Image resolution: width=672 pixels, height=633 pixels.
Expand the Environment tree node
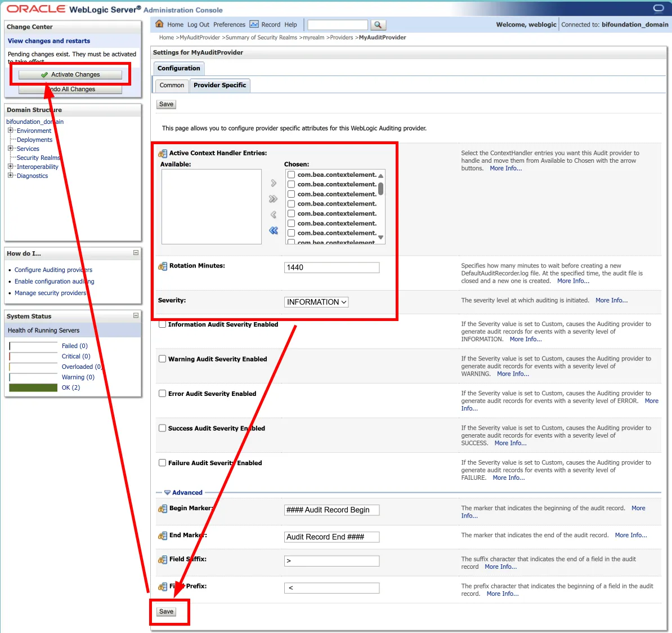point(10,131)
